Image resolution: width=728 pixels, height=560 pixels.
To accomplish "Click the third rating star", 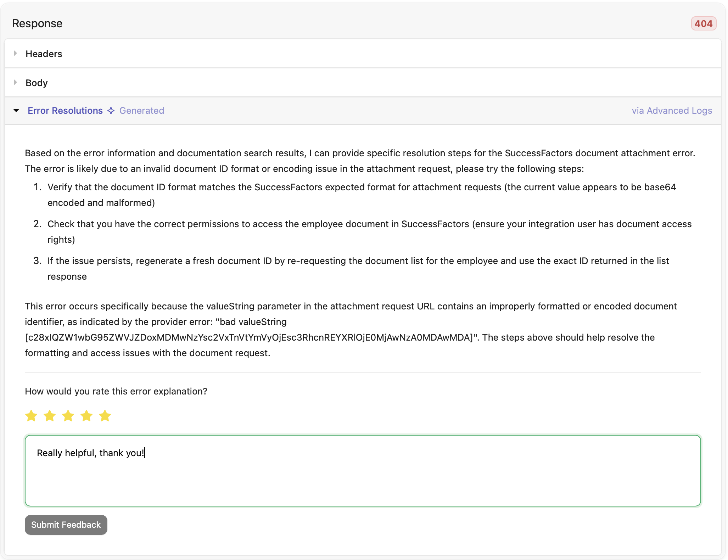I will (x=68, y=416).
